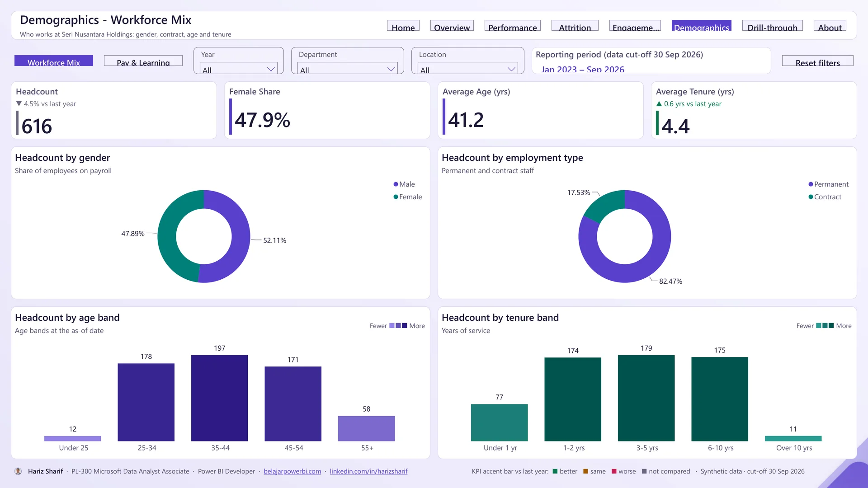Click the green 'better' legend square
This screenshot has height=488, width=868.
click(x=555, y=471)
